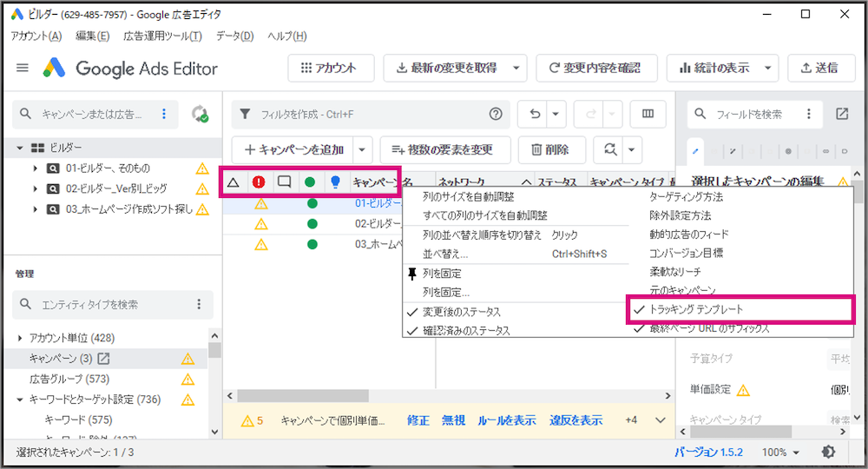Viewport: 868px width, 469px height.
Task: Open more options in campaign search box
Action: click(164, 114)
